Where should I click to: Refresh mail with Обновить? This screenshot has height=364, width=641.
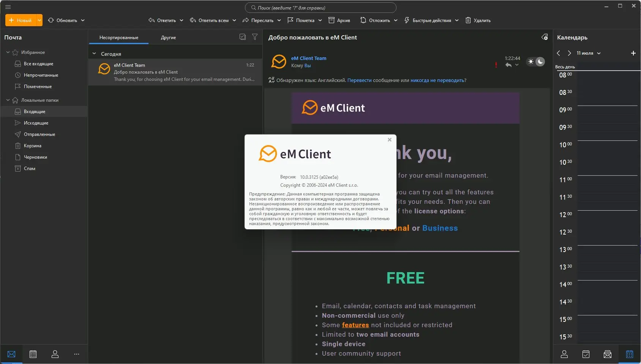[x=63, y=20]
